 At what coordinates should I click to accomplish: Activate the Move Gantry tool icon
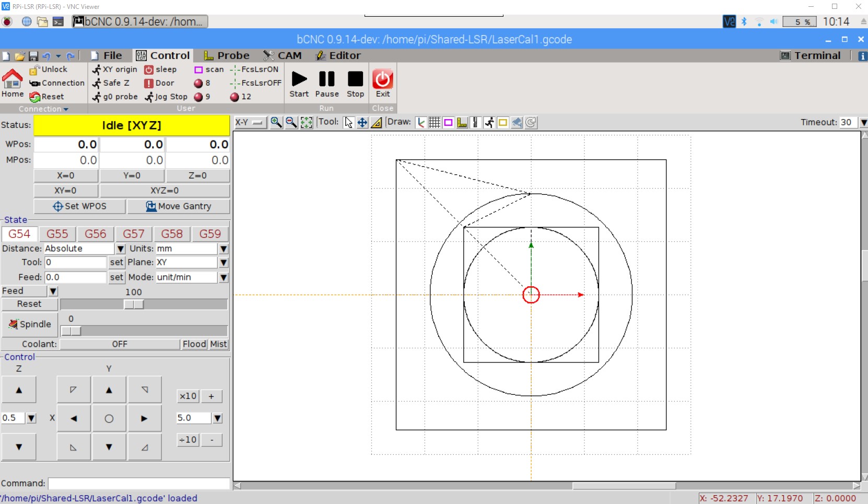tap(150, 206)
